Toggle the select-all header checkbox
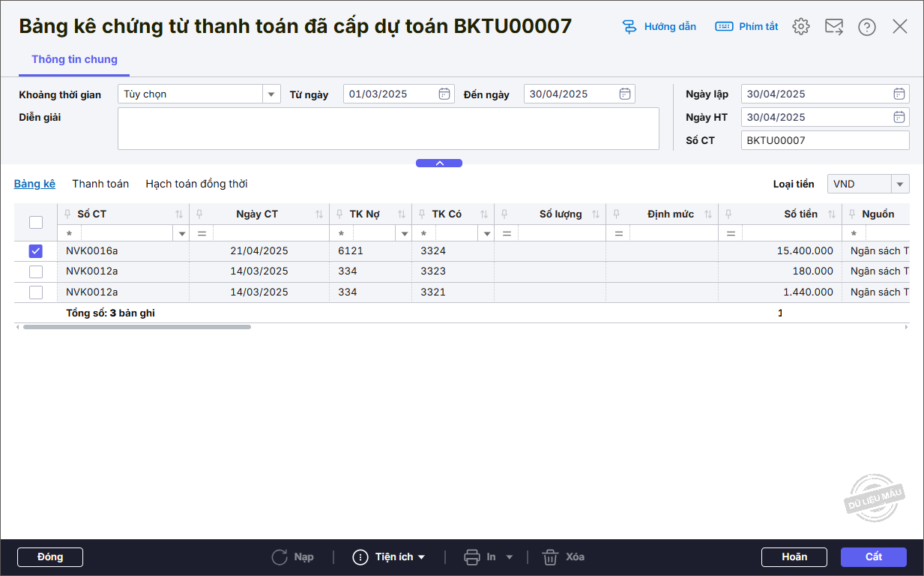Screen dimensions: 924x576 (x=36, y=222)
